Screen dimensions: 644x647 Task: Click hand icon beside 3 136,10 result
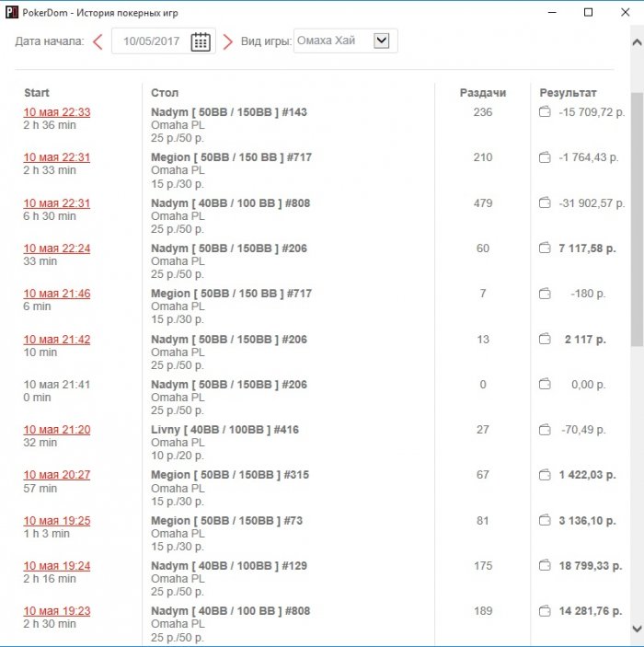(545, 521)
